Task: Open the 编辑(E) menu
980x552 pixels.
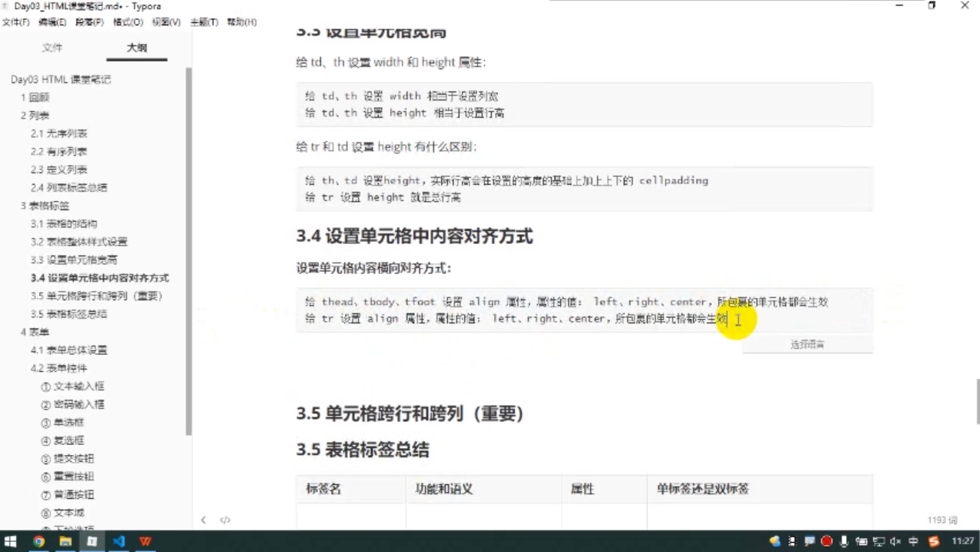Action: click(x=52, y=22)
